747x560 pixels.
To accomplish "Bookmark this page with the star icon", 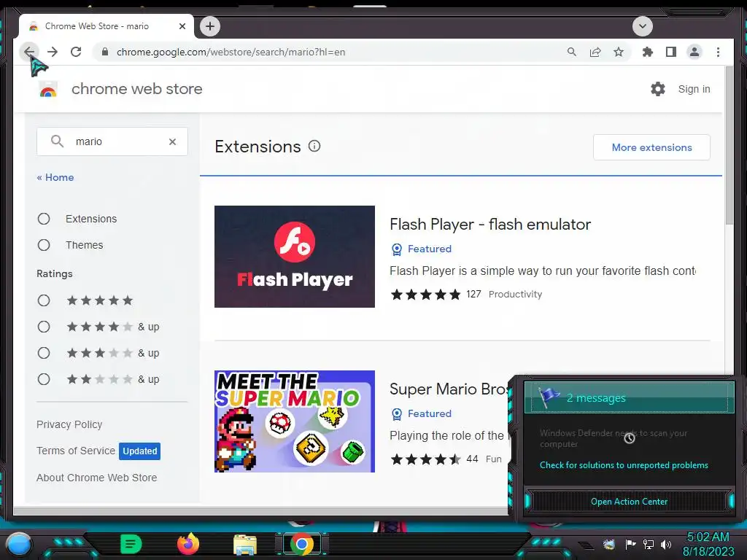I will pos(619,52).
